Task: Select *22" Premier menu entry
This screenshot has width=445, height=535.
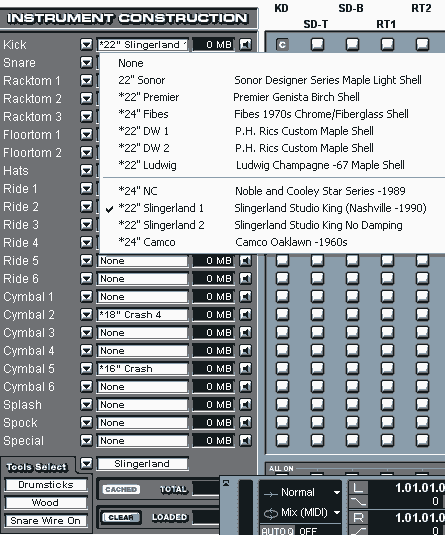Action: point(272,97)
